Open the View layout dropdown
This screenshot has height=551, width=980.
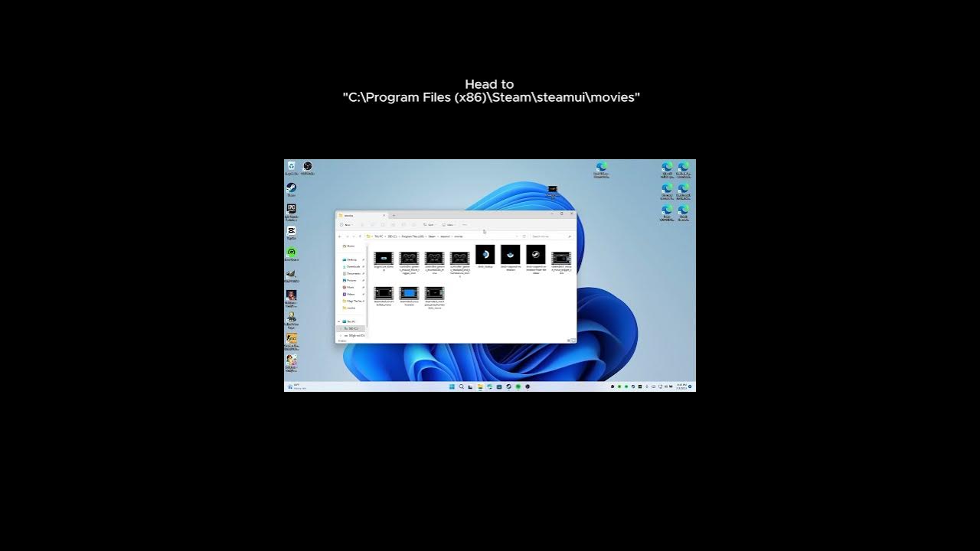pos(448,225)
